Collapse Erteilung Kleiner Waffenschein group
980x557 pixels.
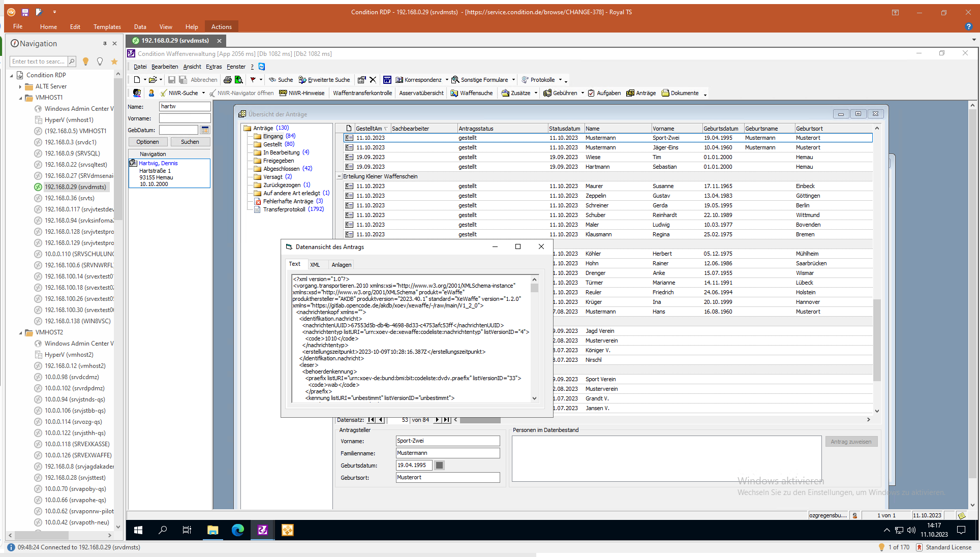340,176
